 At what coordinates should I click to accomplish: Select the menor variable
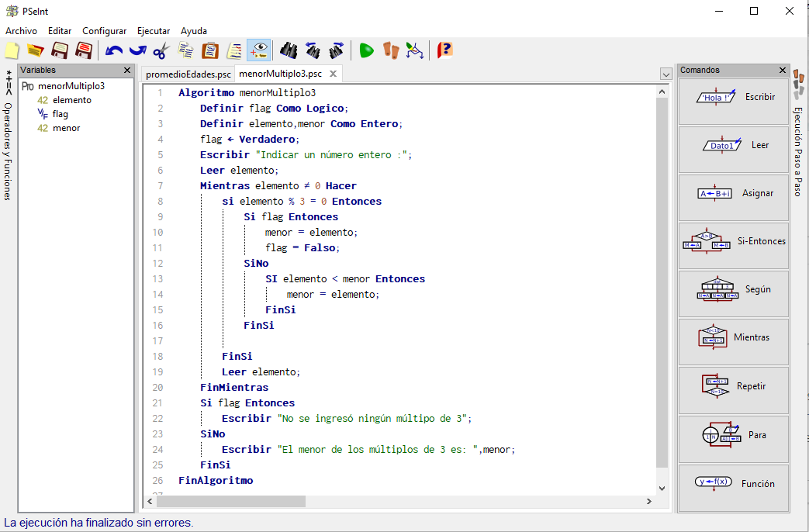click(x=66, y=128)
